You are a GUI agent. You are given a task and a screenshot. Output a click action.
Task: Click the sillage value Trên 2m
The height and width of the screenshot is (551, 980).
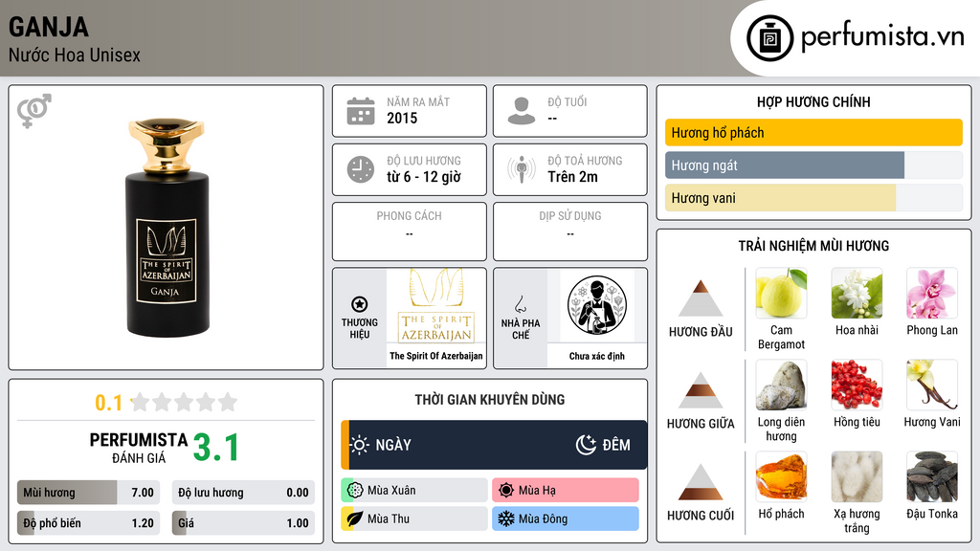tap(572, 177)
